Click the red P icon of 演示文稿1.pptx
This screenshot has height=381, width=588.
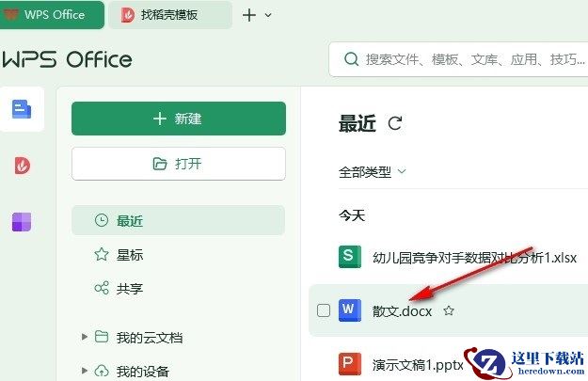(349, 364)
